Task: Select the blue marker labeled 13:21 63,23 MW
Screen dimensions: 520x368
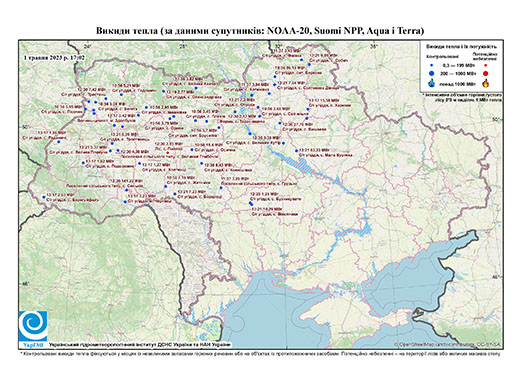Action: pyautogui.click(x=296, y=151)
